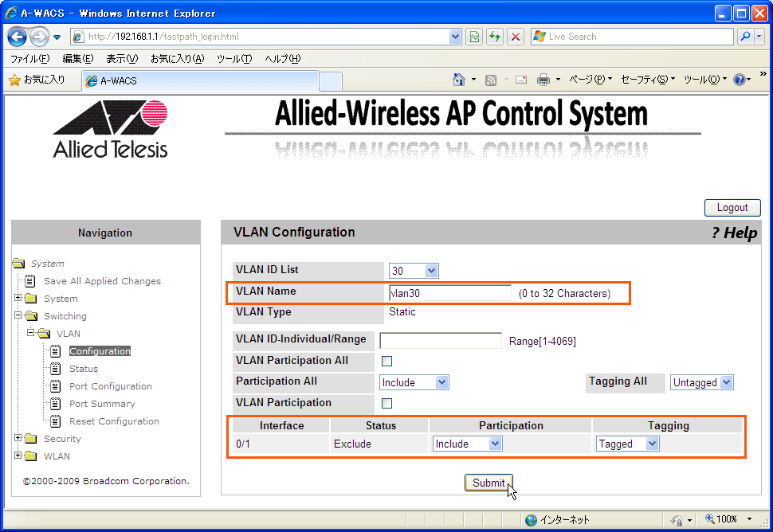Open the VLAN ID List dropdown
The width and height of the screenshot is (773, 532).
point(413,271)
